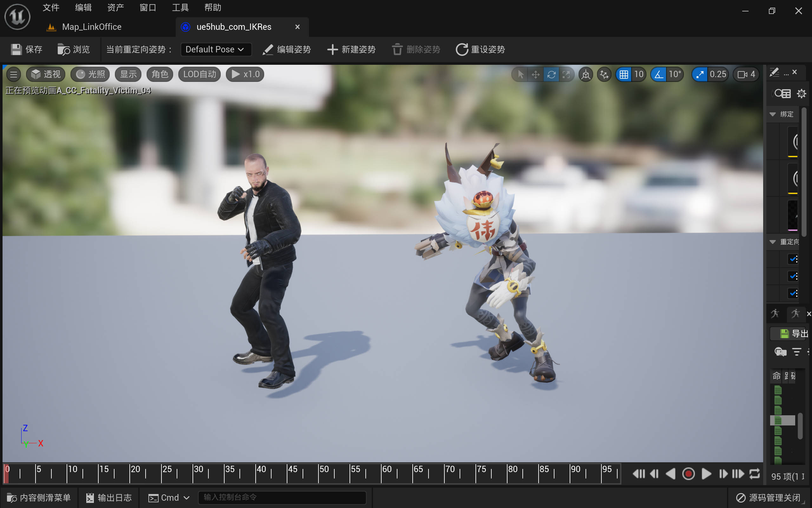Toggle second checkbox under Retarget (重定向) section
The height and width of the screenshot is (508, 812).
click(x=793, y=276)
